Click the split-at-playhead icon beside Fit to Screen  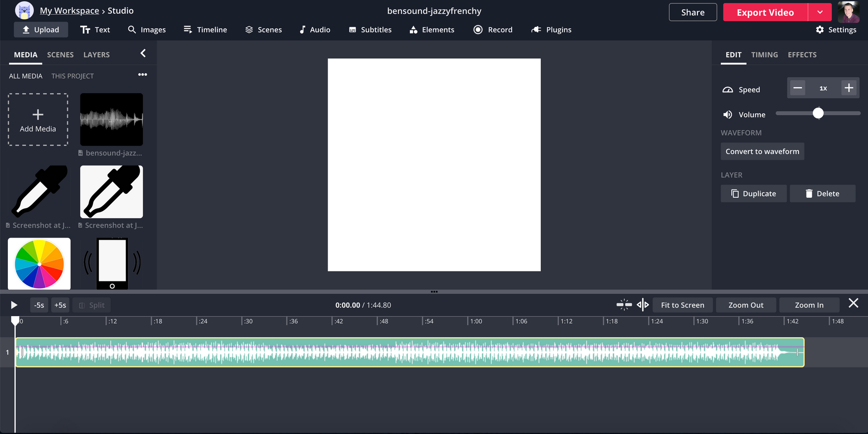click(x=643, y=305)
